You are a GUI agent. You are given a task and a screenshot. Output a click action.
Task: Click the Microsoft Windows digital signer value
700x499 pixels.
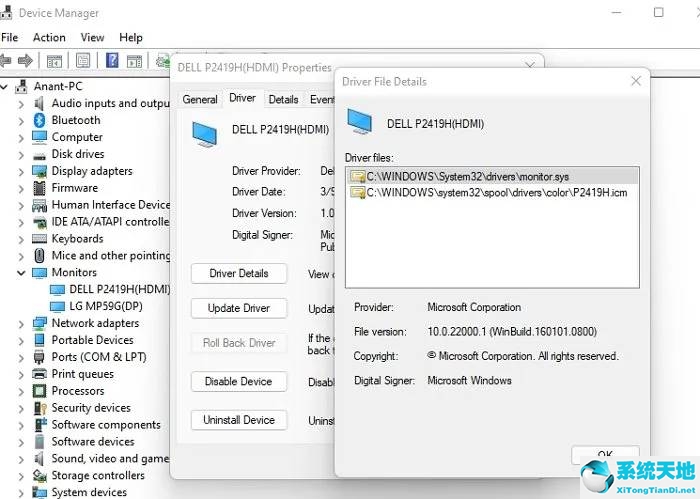tap(469, 380)
